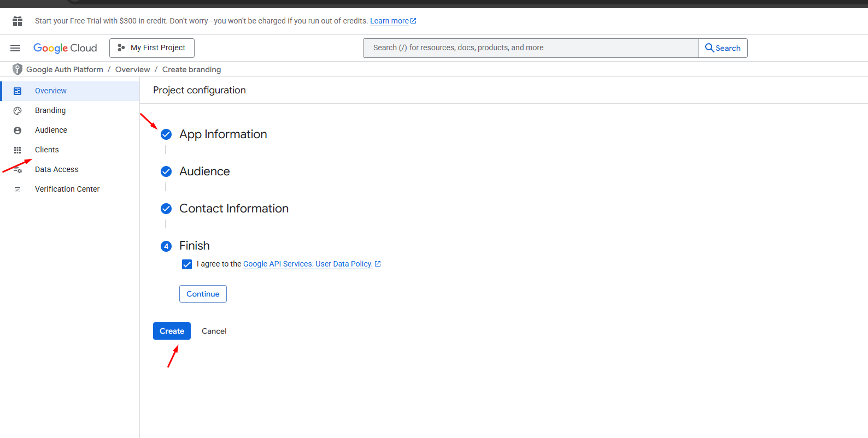Uncheck the User Data Policy agreement checkbox
The height and width of the screenshot is (438, 868).
(x=187, y=264)
